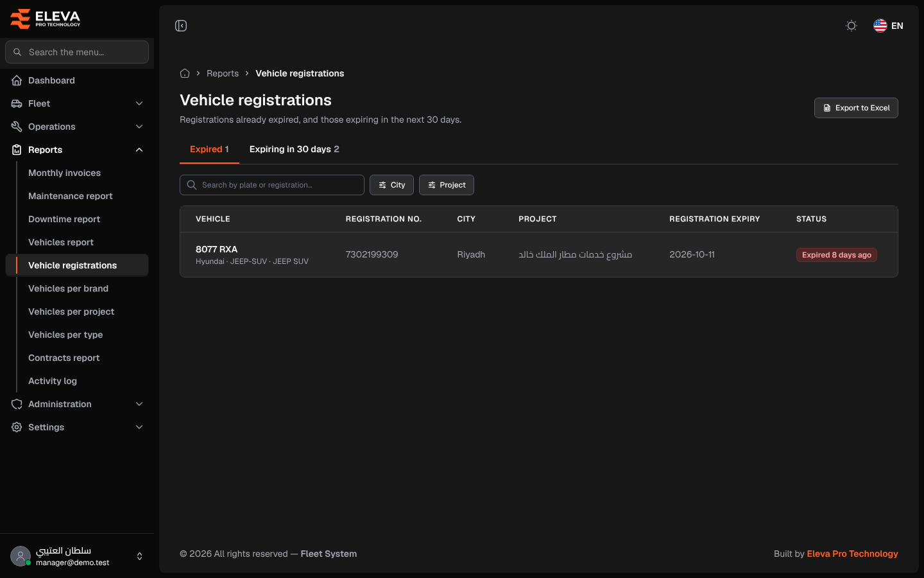Open Vehicles per type
The height and width of the screenshot is (578, 924).
(65, 335)
